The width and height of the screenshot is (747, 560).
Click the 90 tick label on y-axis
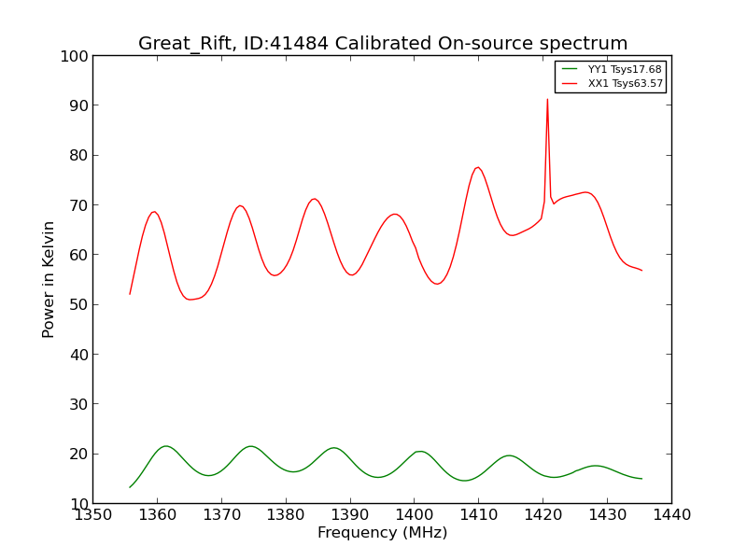click(78, 105)
